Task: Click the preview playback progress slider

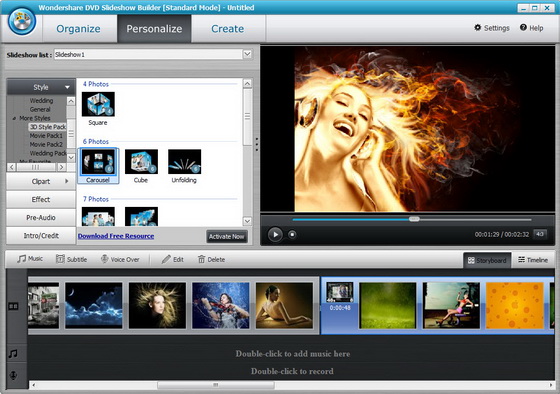Action: pyautogui.click(x=412, y=219)
